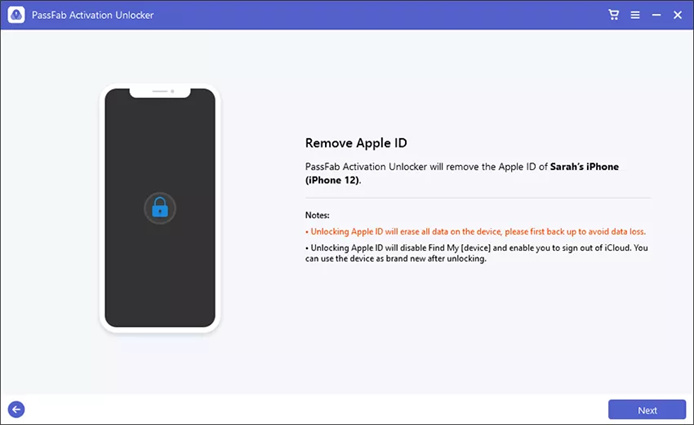Open the shopping cart purchase icon
This screenshot has height=425, width=694.
click(x=613, y=15)
